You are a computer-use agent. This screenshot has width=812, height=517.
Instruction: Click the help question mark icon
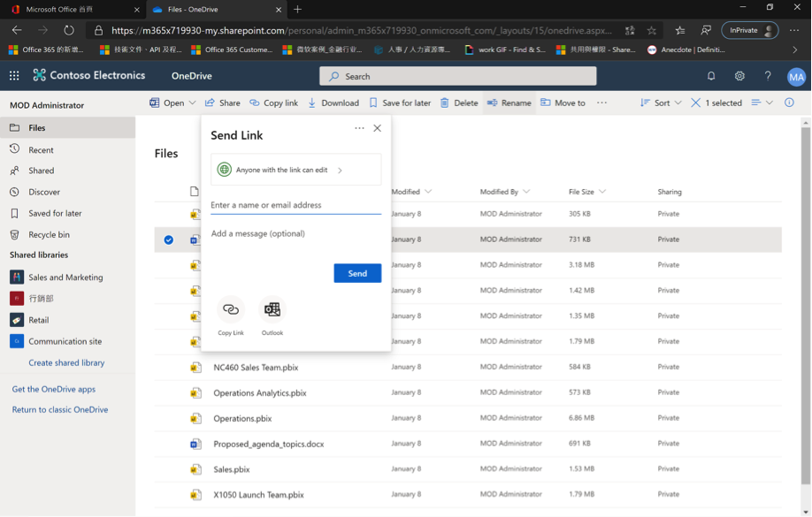pyautogui.click(x=768, y=77)
